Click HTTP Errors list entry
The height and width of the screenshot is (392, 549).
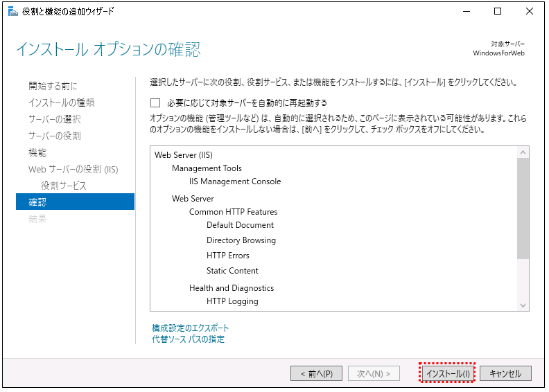click(x=227, y=256)
